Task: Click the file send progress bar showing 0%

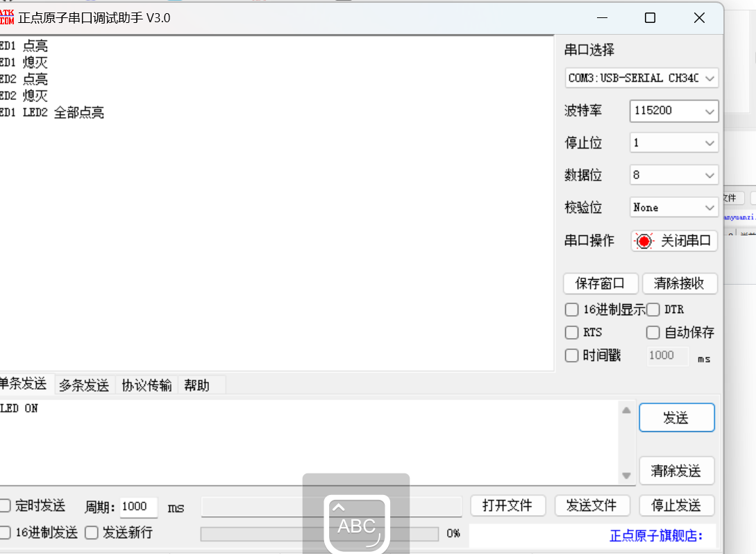Action: coord(319,534)
